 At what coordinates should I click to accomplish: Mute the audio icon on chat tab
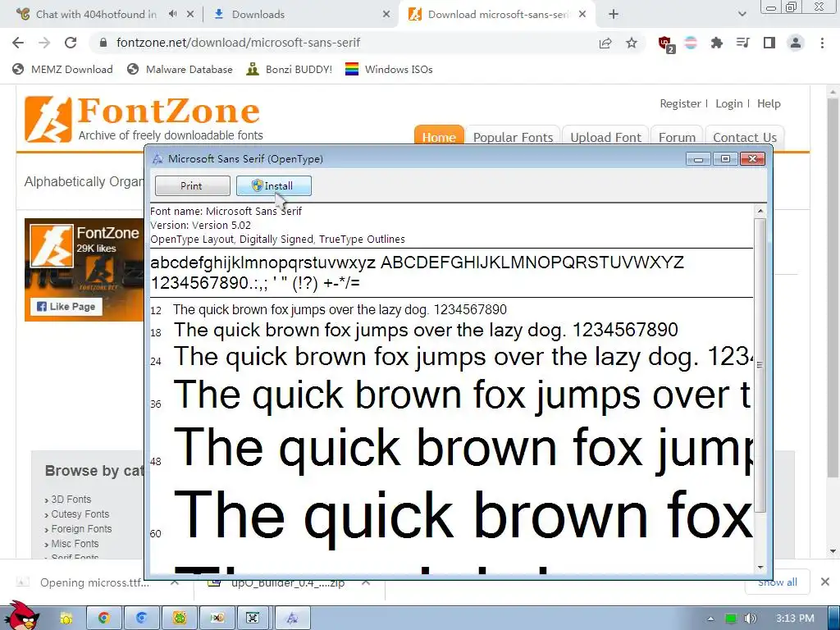[172, 15]
